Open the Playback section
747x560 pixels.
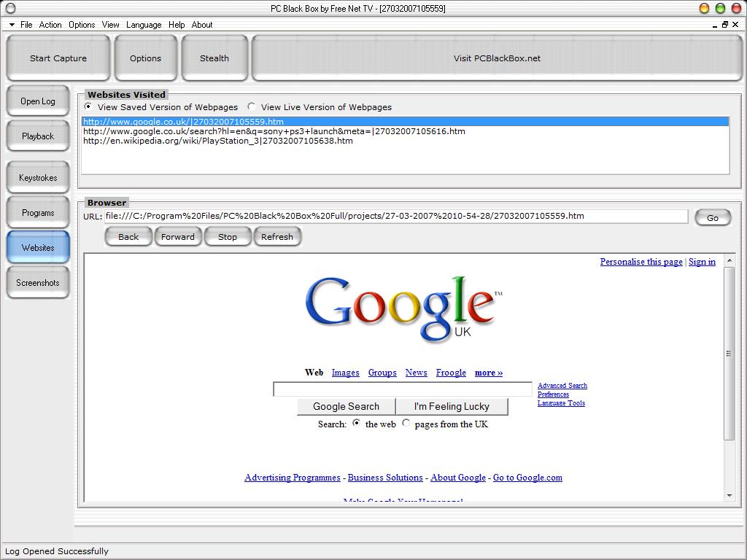tap(38, 136)
